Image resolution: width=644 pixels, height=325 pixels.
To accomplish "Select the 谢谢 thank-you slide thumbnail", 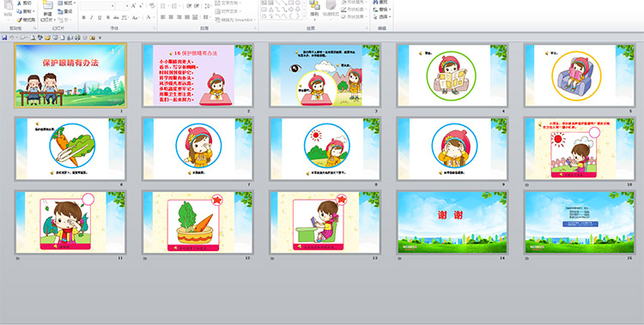I will 453,222.
